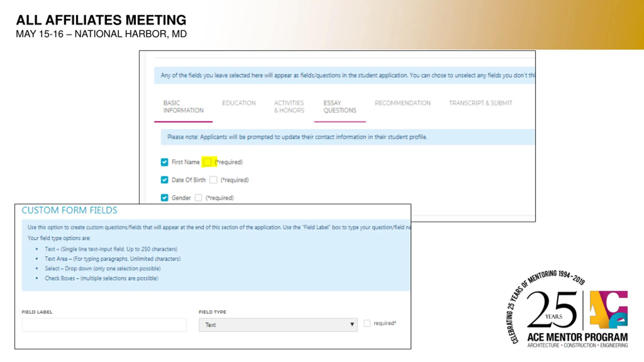Go to Activities & Honors tab
This screenshot has width=644, height=362.
[289, 107]
